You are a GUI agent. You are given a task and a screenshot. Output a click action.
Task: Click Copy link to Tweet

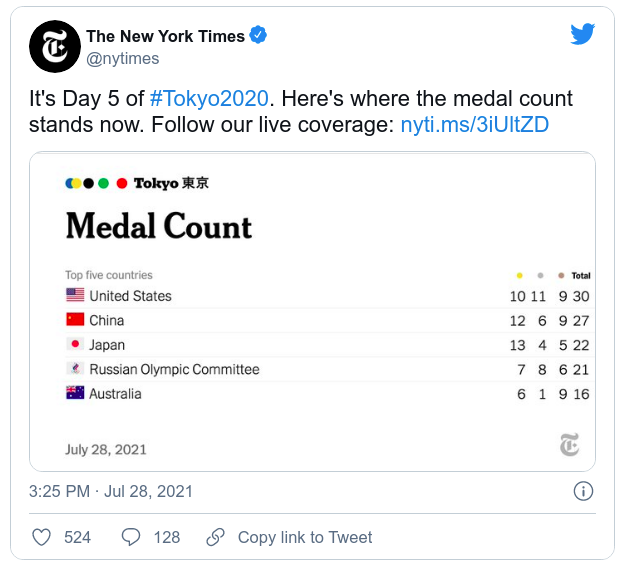[304, 537]
